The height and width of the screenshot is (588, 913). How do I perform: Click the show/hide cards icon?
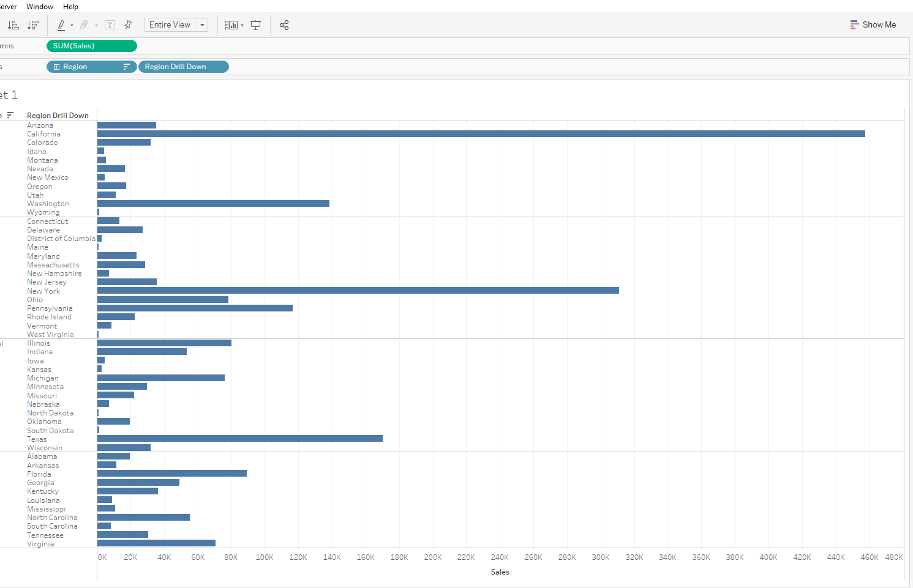click(x=231, y=25)
